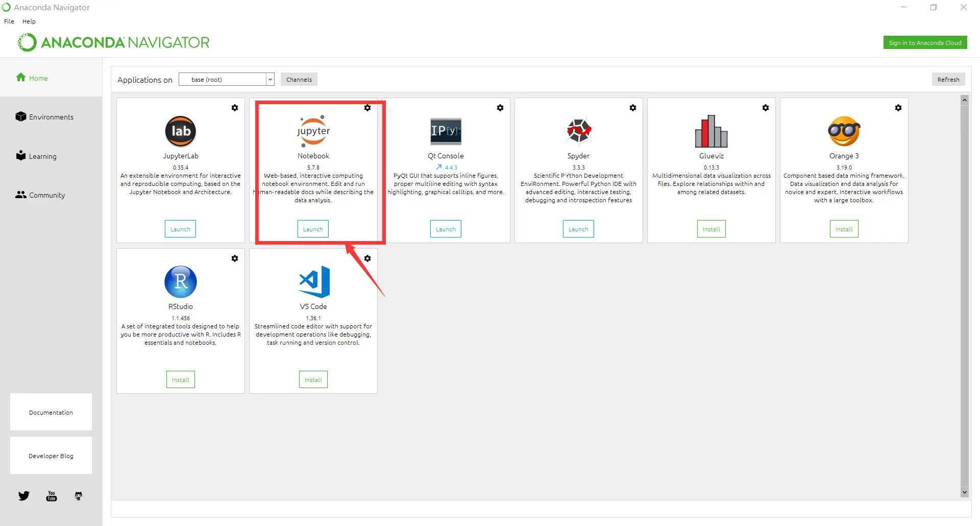
Task: Install VS Code
Action: pyautogui.click(x=313, y=379)
